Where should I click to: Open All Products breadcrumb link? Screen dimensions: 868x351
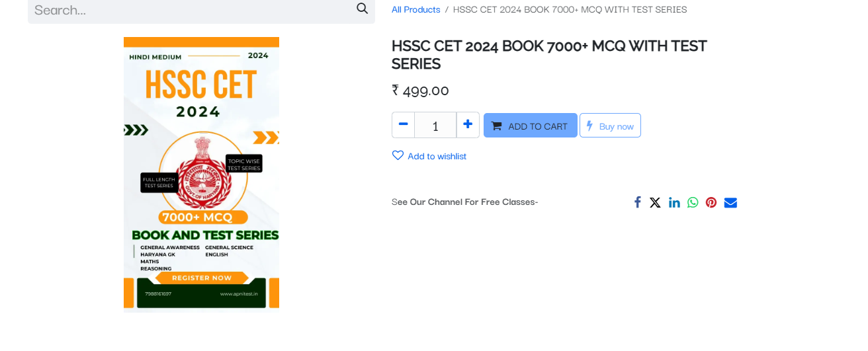[415, 9]
